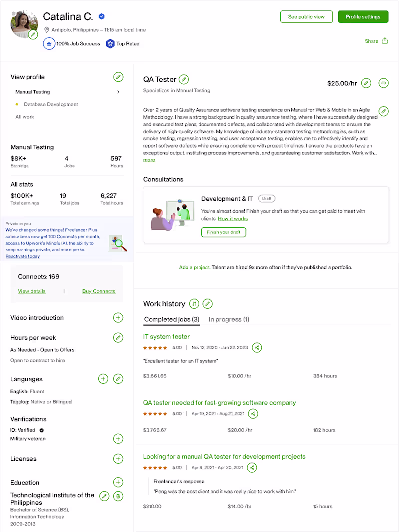The height and width of the screenshot is (532, 399).
Task: Select the Completed jobs (3) tab
Action: pyautogui.click(x=172, y=319)
